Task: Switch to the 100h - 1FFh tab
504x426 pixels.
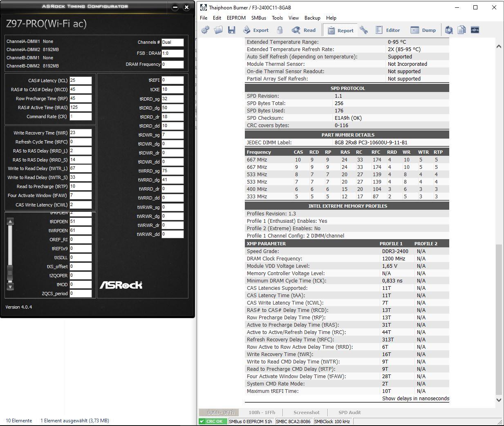Action: pyautogui.click(x=262, y=413)
